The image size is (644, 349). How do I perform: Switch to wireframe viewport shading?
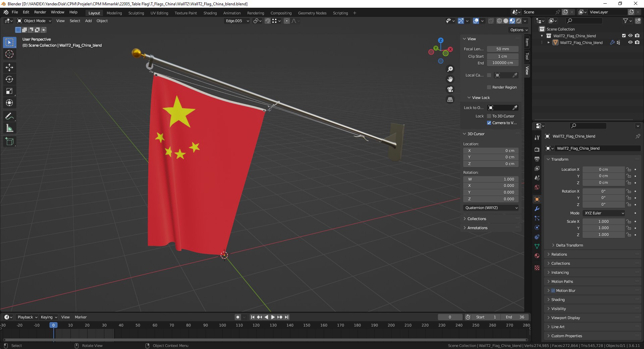point(499,21)
